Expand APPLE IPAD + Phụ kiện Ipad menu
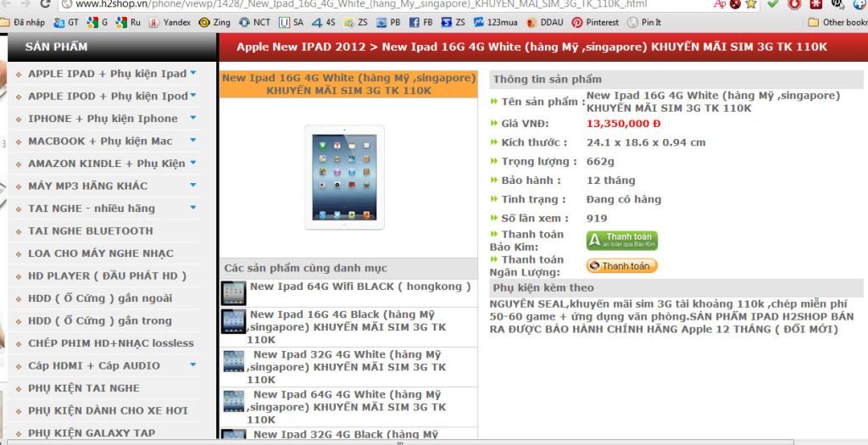 click(193, 73)
